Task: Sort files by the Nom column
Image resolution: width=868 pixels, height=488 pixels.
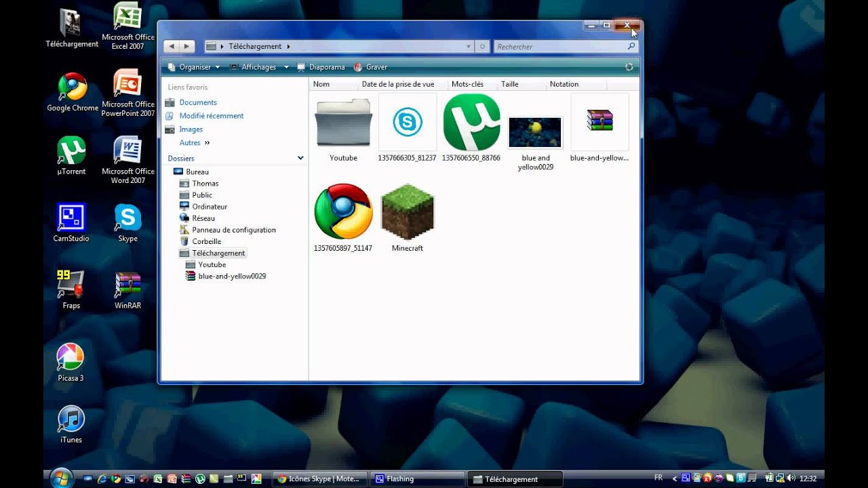Action: click(x=334, y=84)
